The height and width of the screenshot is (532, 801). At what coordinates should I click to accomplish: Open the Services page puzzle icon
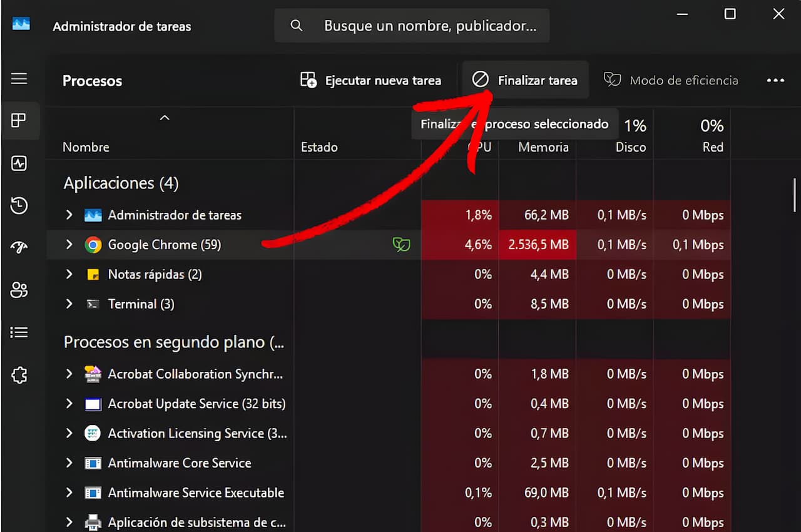coord(19,375)
